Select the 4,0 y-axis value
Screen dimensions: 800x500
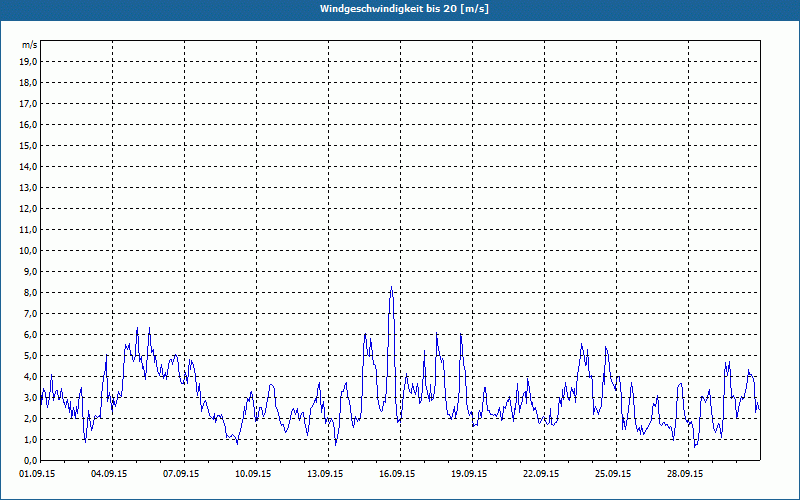point(31,377)
